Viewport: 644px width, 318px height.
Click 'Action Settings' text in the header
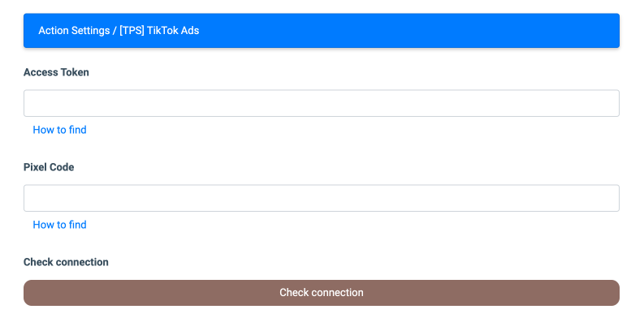(x=74, y=30)
